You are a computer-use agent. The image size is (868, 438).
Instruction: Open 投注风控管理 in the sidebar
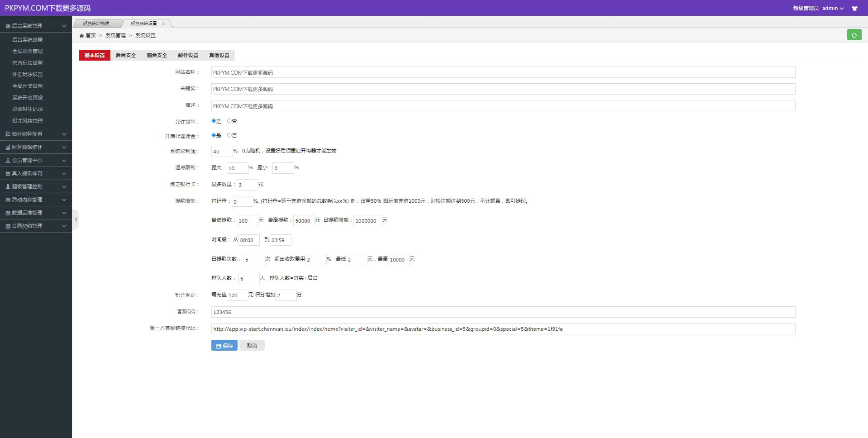pyautogui.click(x=28, y=121)
